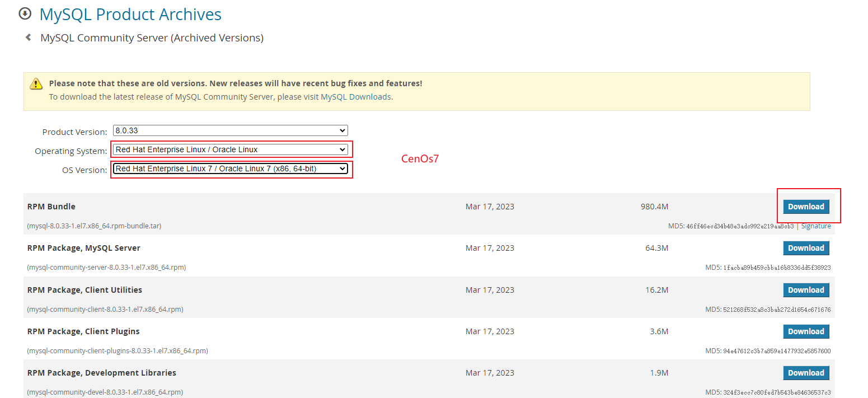Download the RPM Package, Client Plugins
Screen dimensions: 868x398
tap(806, 331)
